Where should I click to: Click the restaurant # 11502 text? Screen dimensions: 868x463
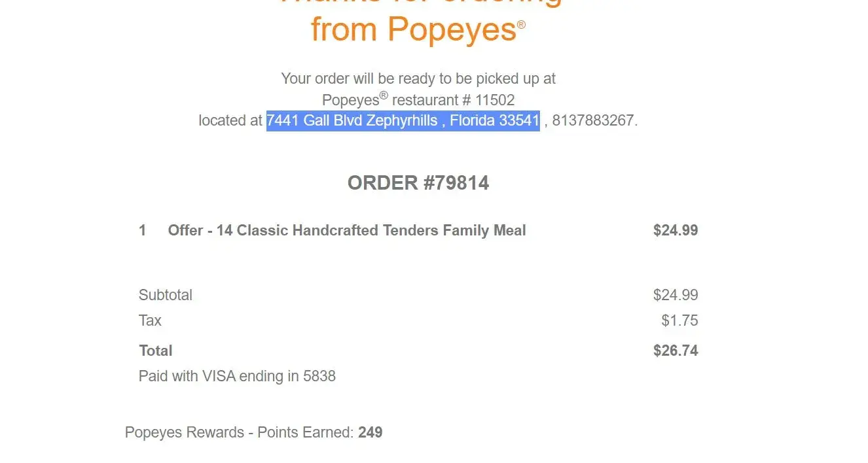pos(453,100)
